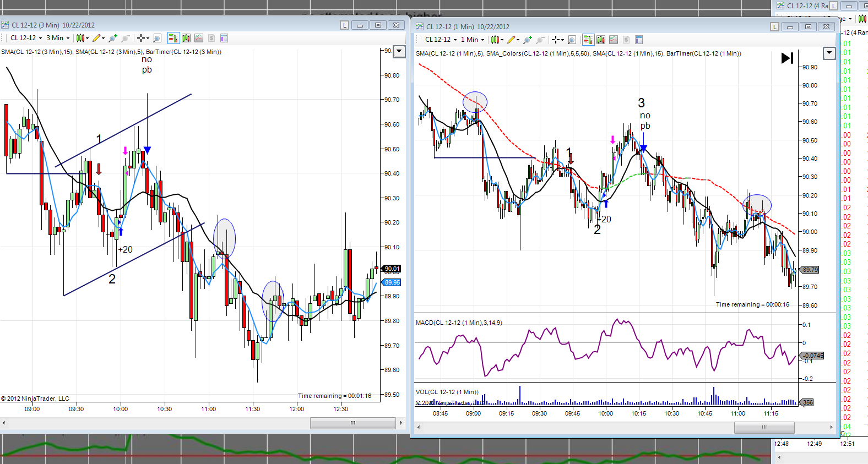868x464 pixels.
Task: Click the dollar-sign icon in 1 Min chart
Action: tap(626, 40)
